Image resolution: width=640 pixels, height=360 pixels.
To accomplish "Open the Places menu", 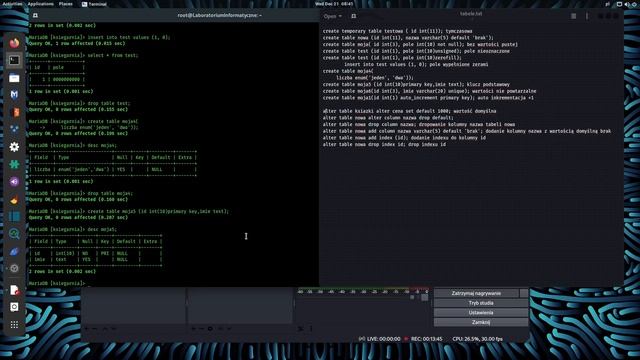I will click(x=66, y=4).
